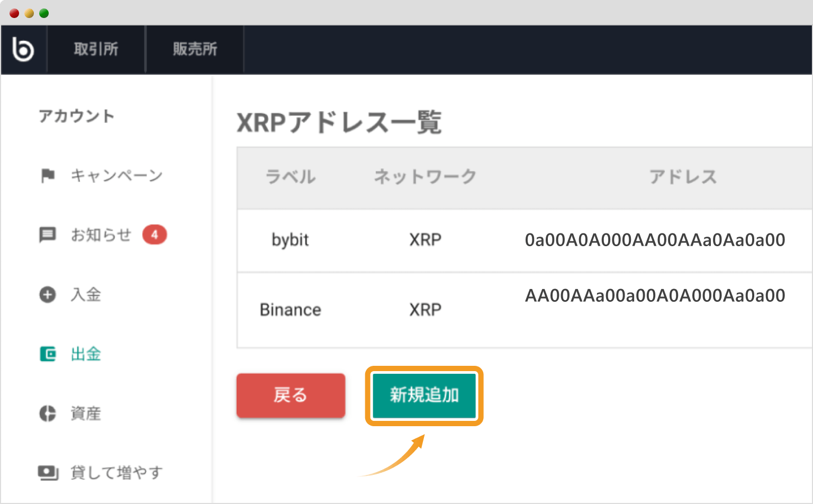The height and width of the screenshot is (504, 813).
Task: Click the 資産 pie chart icon
Action: pos(48,413)
